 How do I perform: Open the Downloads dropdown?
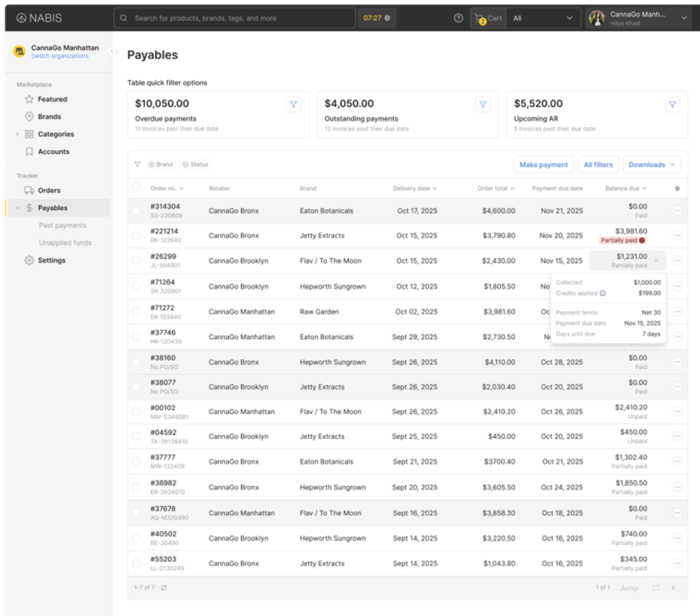pos(652,164)
